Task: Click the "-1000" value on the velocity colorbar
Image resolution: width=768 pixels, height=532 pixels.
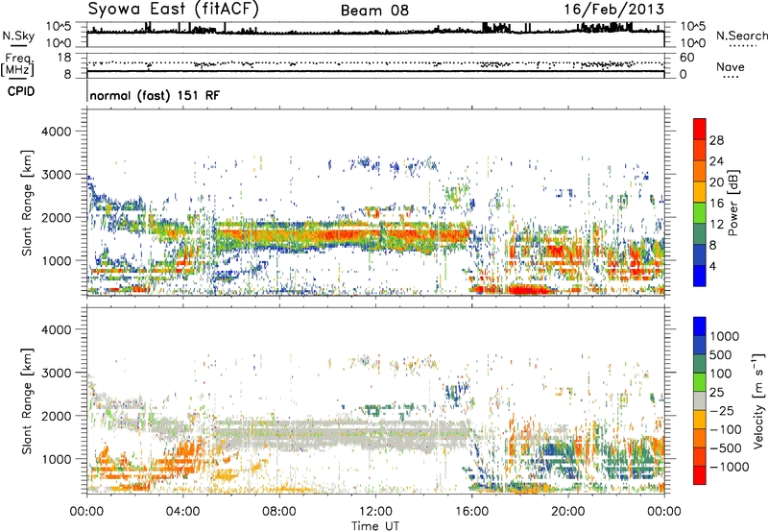Action: tap(729, 467)
